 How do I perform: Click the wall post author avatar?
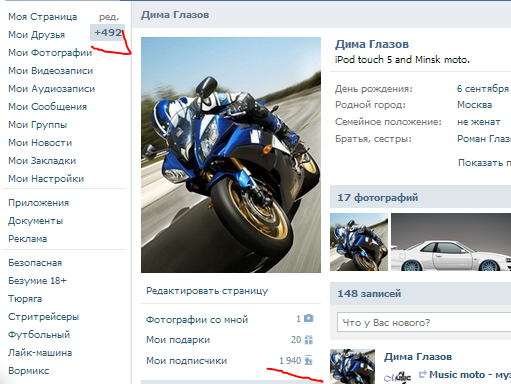tap(352, 366)
